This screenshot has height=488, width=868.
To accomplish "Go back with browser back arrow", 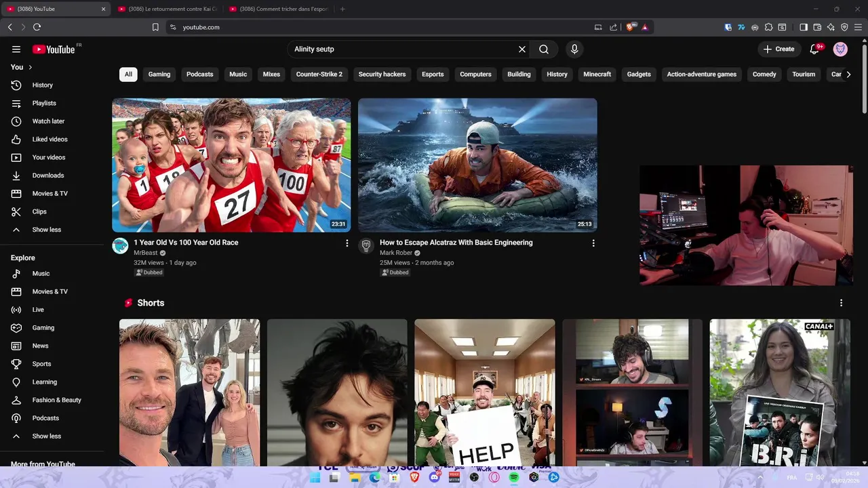I will tap(9, 27).
